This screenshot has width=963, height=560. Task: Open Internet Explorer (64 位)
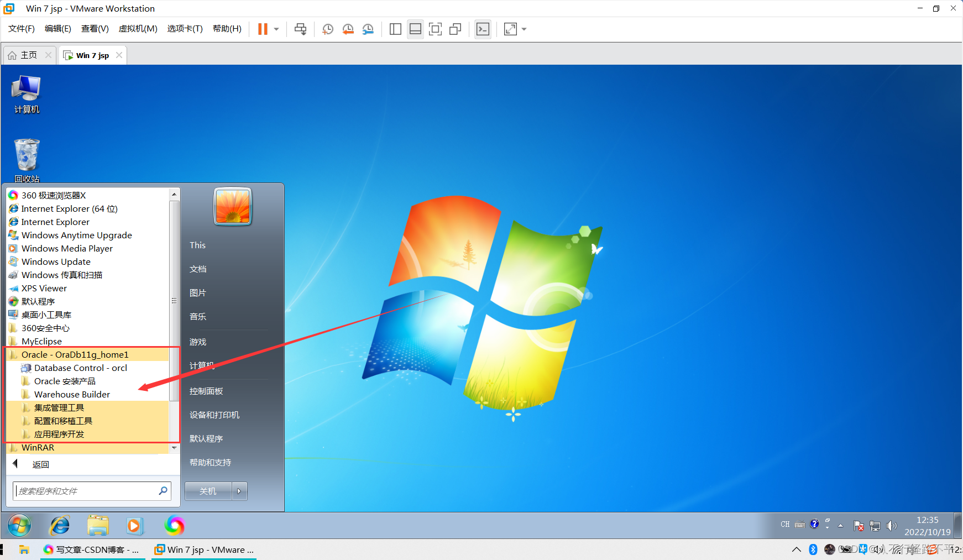tap(88, 208)
